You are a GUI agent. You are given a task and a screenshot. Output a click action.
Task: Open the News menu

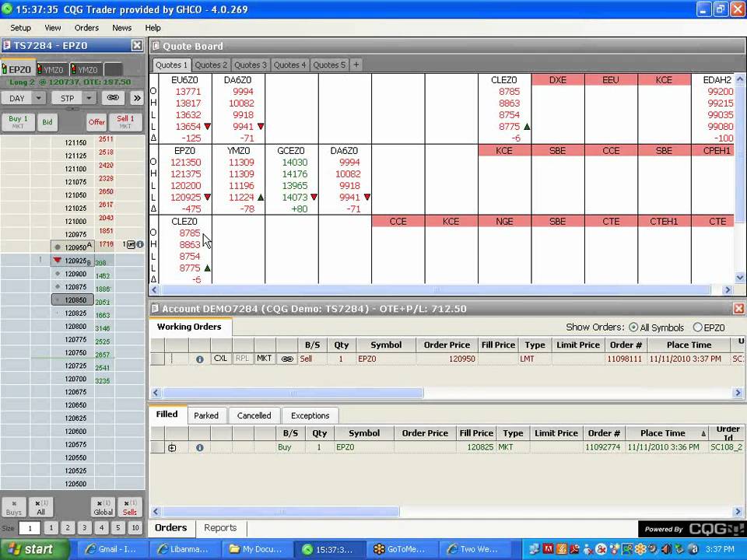tap(121, 28)
